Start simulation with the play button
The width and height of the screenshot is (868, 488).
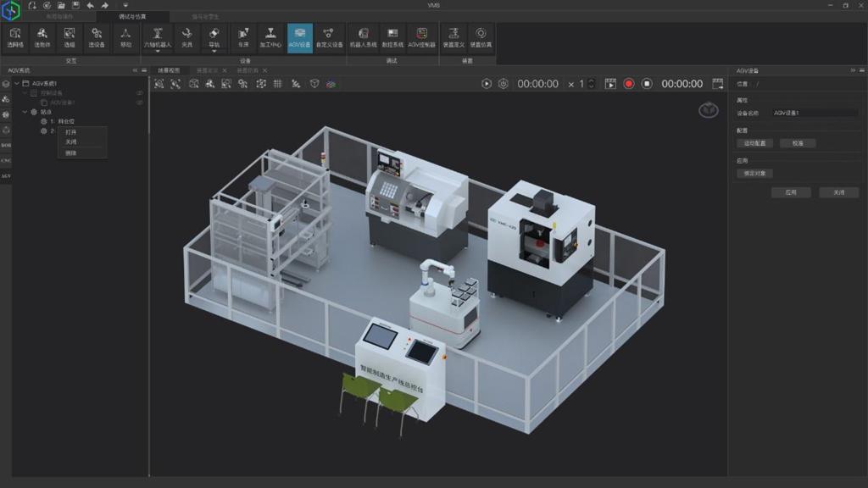tap(487, 84)
